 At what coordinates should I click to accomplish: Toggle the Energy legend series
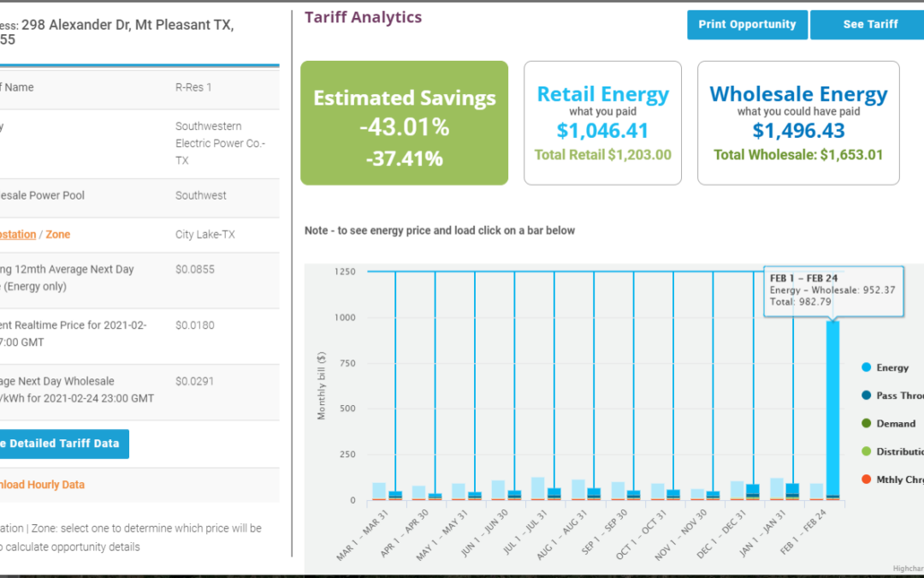(x=885, y=367)
